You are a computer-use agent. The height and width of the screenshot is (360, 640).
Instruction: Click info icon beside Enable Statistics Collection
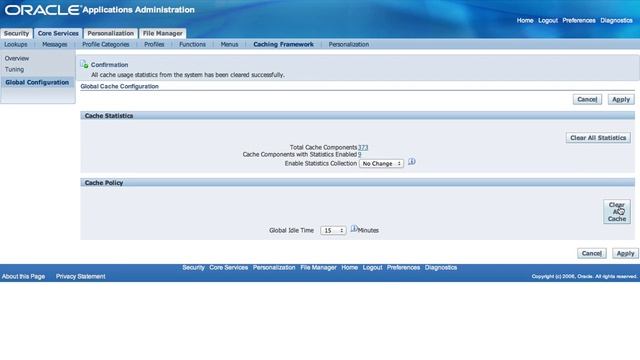(x=412, y=162)
